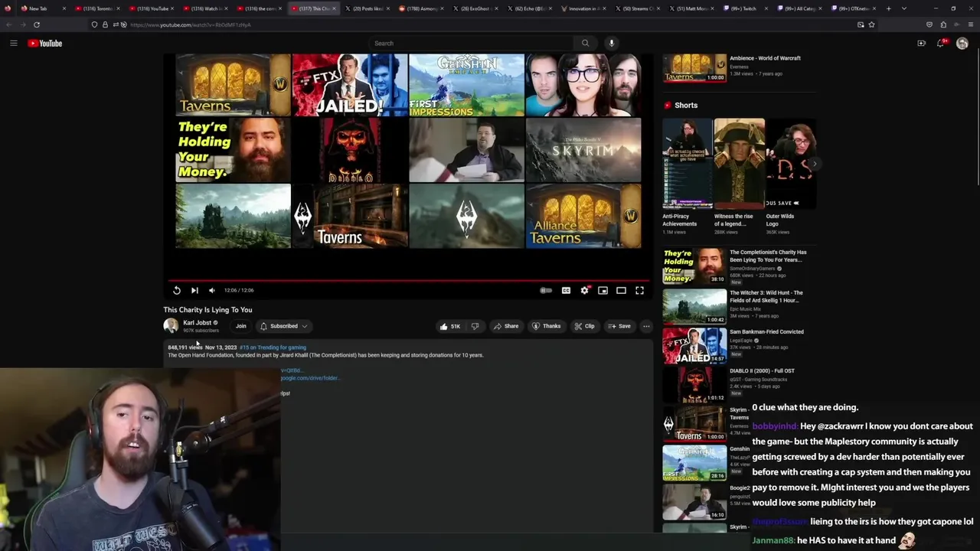
Task: Like the video with 51K likes
Action: (450, 326)
